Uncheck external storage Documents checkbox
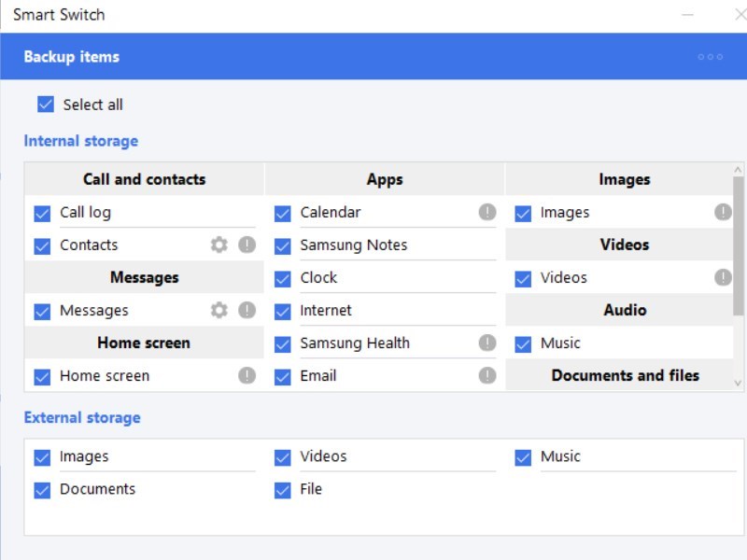Viewport: 747px width, 560px height. [x=42, y=489]
